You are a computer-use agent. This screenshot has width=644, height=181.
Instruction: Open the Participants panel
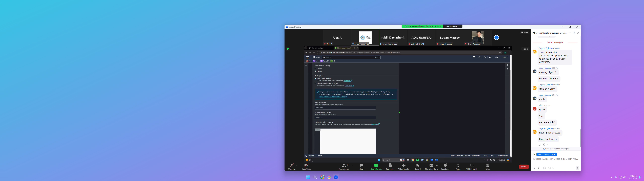tap(344, 166)
